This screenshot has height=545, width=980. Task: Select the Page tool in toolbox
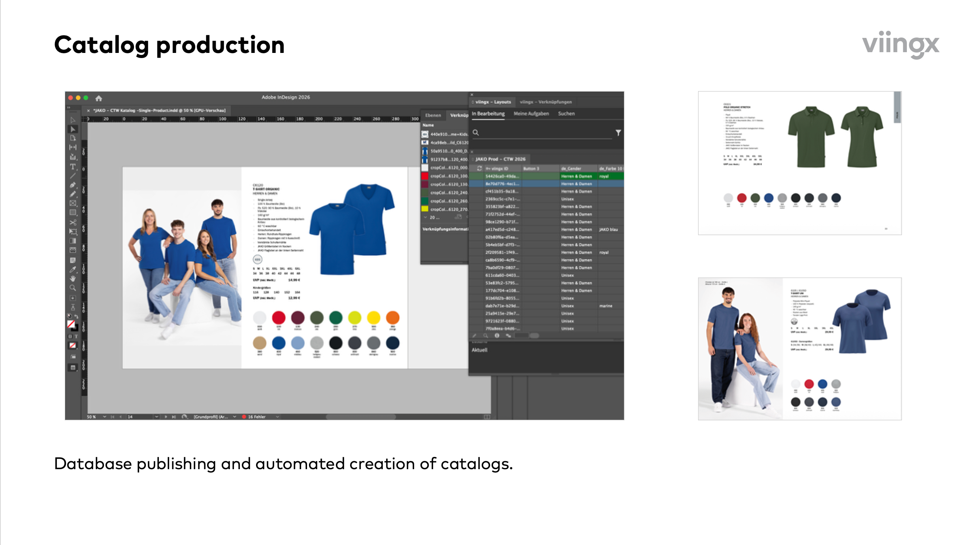tap(73, 138)
